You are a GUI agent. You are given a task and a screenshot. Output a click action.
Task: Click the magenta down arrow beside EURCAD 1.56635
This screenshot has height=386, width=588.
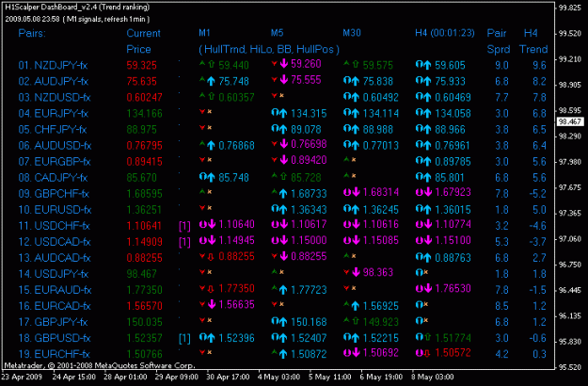pyautogui.click(x=212, y=304)
